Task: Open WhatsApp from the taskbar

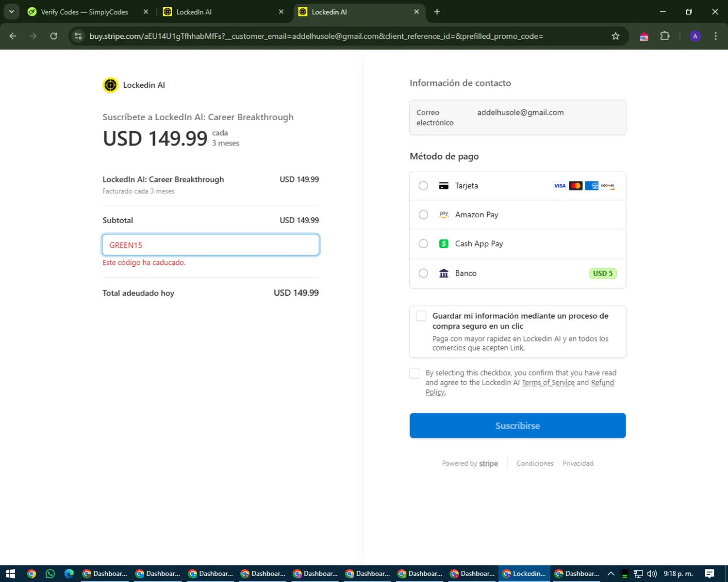Action: click(50, 574)
